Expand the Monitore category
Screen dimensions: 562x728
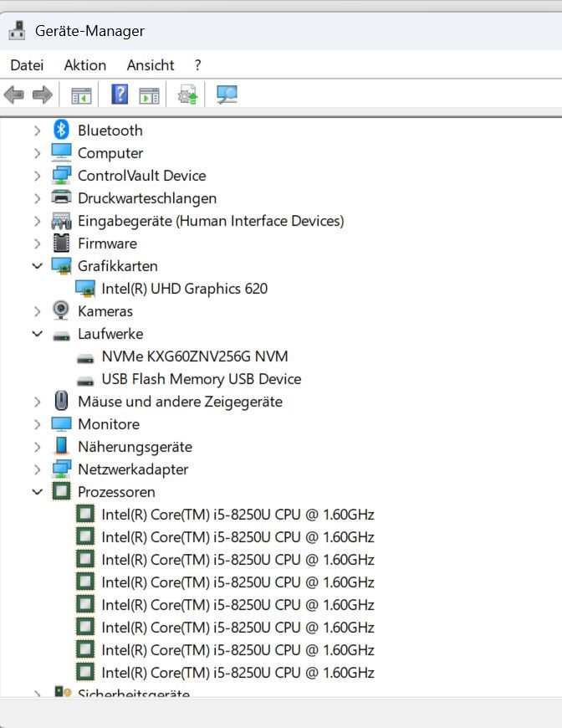37,423
